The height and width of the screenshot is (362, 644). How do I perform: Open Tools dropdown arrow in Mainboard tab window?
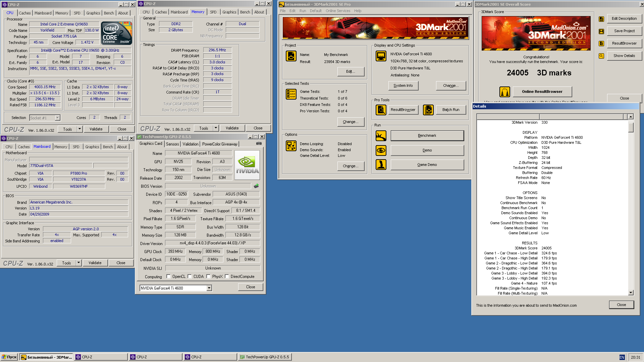click(79, 263)
